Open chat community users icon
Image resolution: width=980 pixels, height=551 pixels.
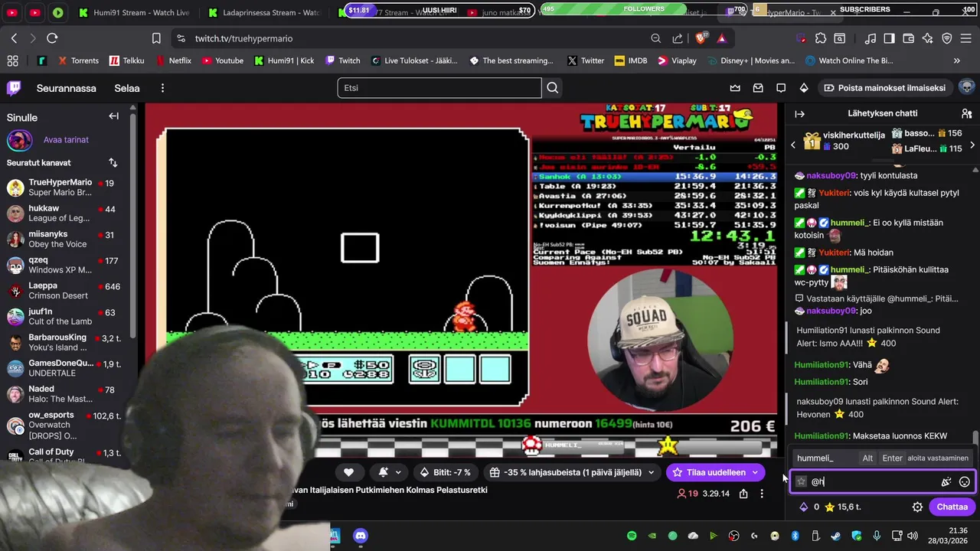tap(966, 113)
